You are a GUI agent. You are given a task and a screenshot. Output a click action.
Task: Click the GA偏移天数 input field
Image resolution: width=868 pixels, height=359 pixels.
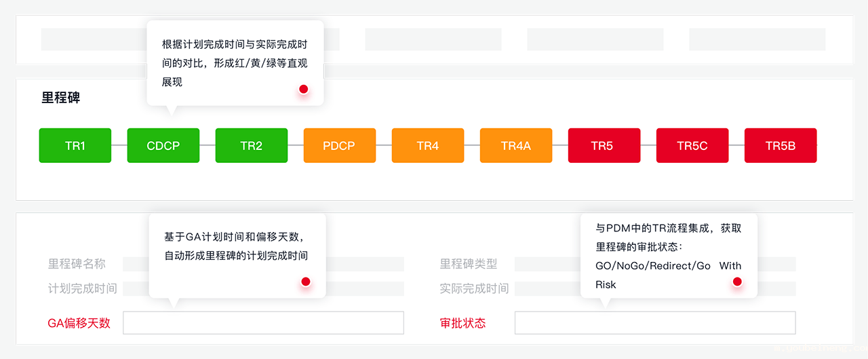tap(263, 323)
